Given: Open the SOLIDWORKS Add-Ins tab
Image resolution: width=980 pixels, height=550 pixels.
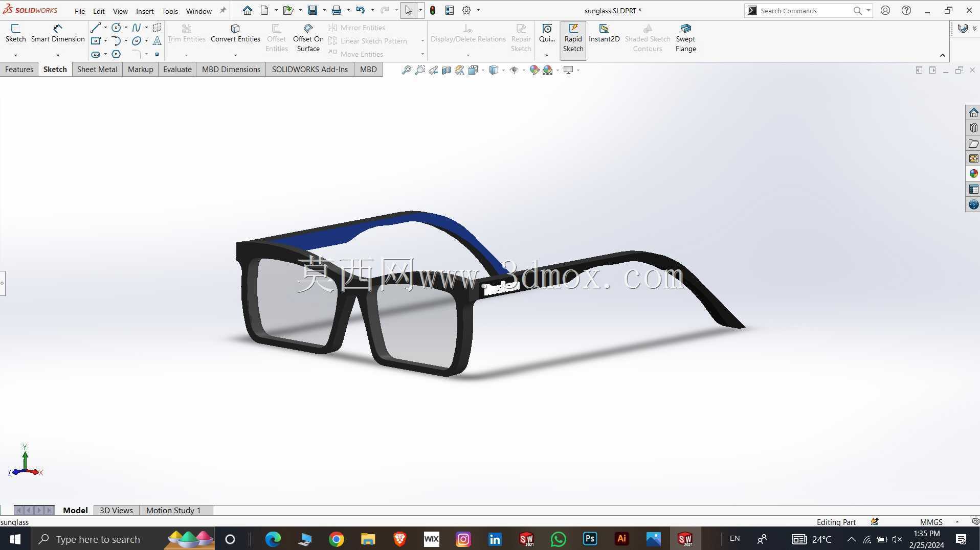Looking at the screenshot, I should coord(309,70).
